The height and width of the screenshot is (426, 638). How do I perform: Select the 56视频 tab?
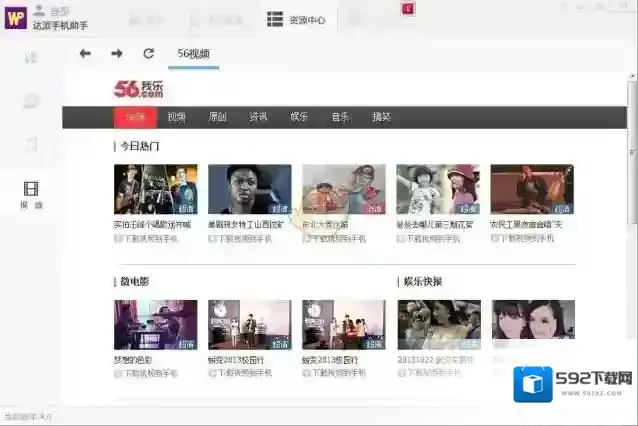pyautogui.click(x=193, y=53)
